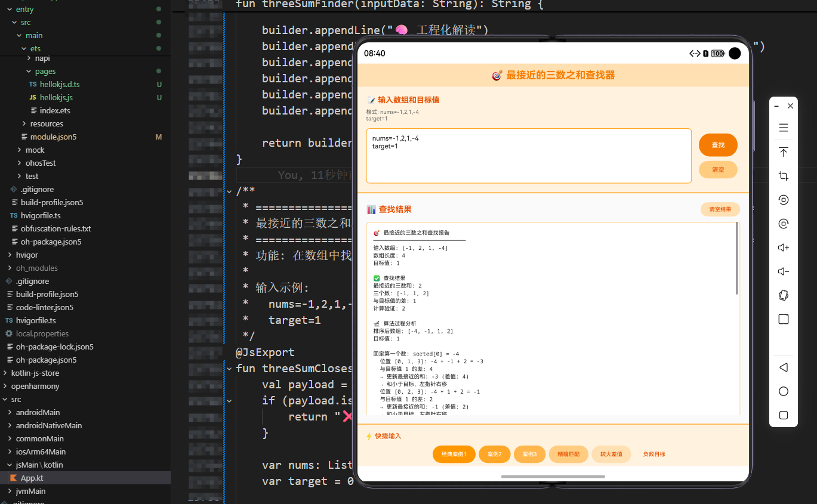Screen dimensions: 817x504
Task: Click the JS icon beside hellokjs.js
Action: tap(33, 97)
